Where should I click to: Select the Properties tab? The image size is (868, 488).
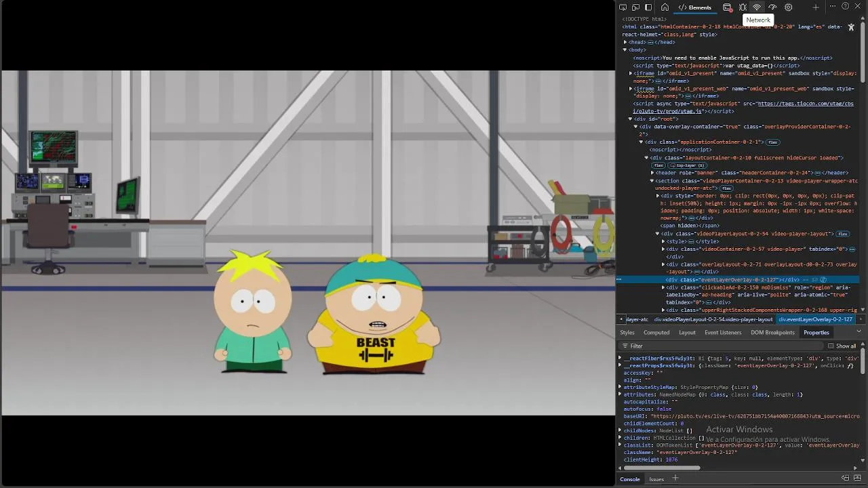tap(816, 332)
